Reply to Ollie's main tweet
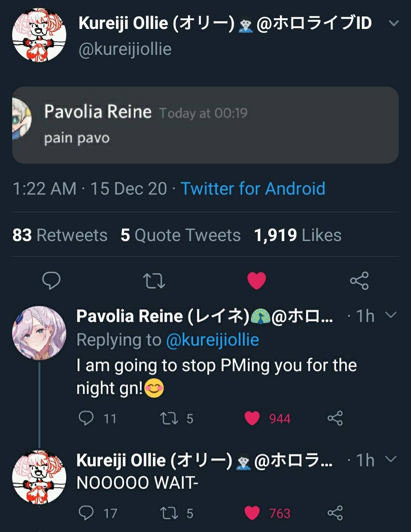The width and height of the screenshot is (411, 532). click(51, 281)
